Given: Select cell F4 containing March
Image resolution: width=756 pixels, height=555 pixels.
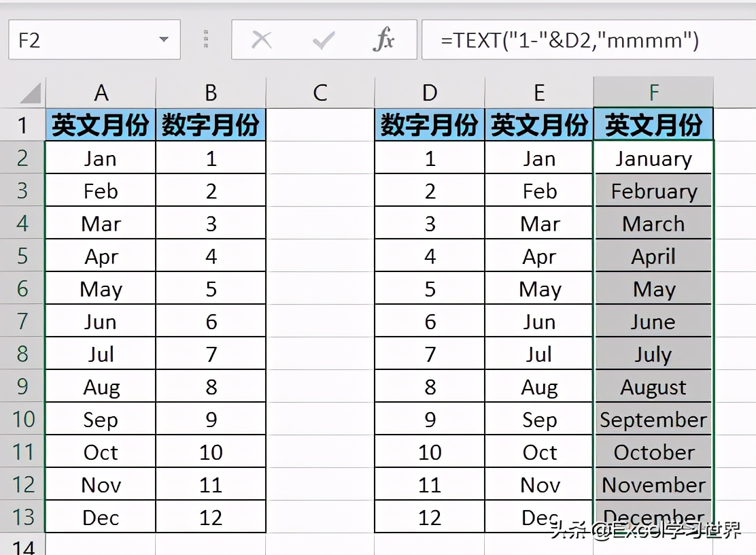Looking at the screenshot, I should (654, 223).
